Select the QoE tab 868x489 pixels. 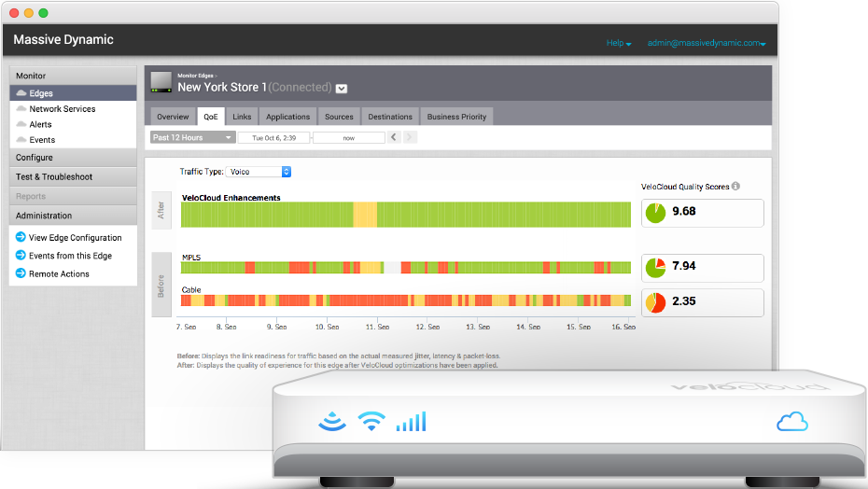point(210,117)
